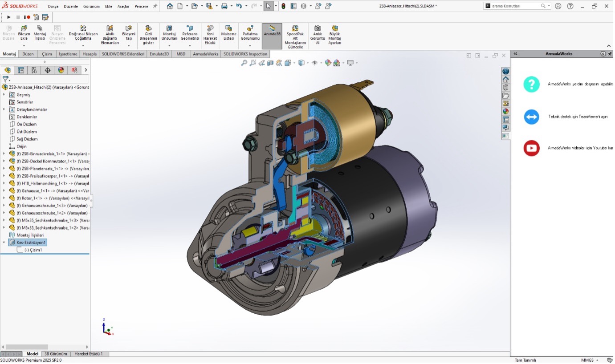Expand the Geçmiş tree node

click(4, 95)
